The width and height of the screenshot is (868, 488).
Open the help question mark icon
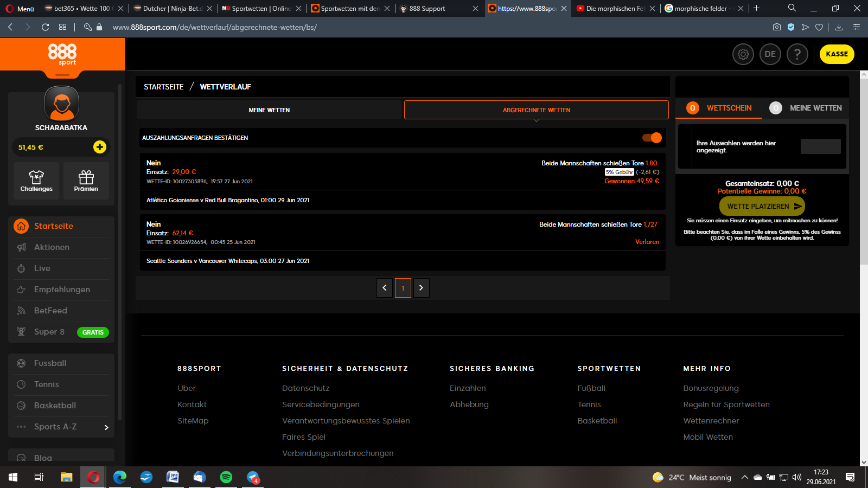pos(797,54)
